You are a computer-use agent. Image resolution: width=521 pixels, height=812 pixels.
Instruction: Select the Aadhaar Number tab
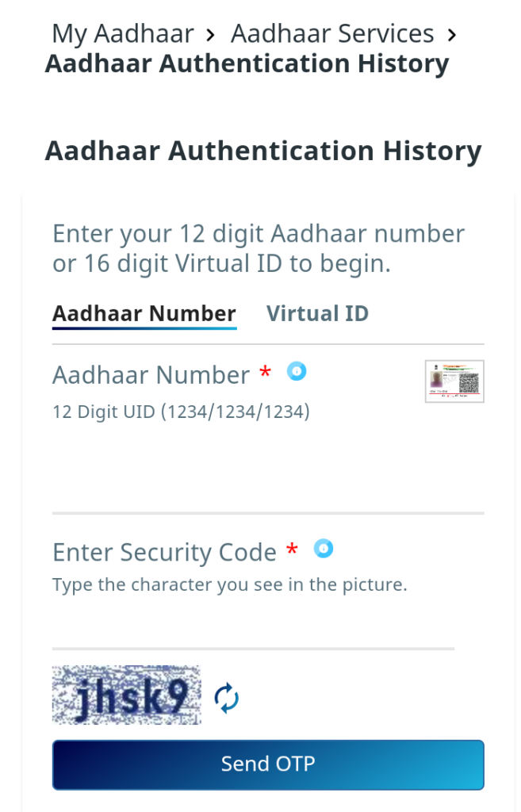click(x=144, y=314)
